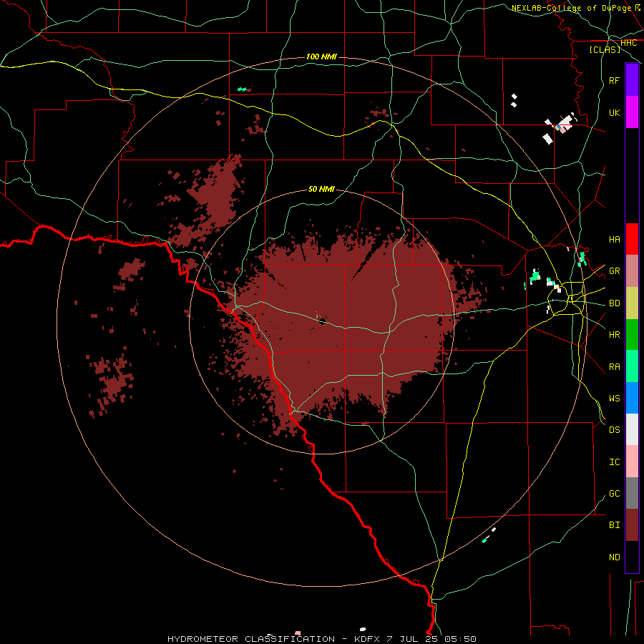Click the "GR" legend label
Viewport: 644px width, 644px height.
point(614,271)
